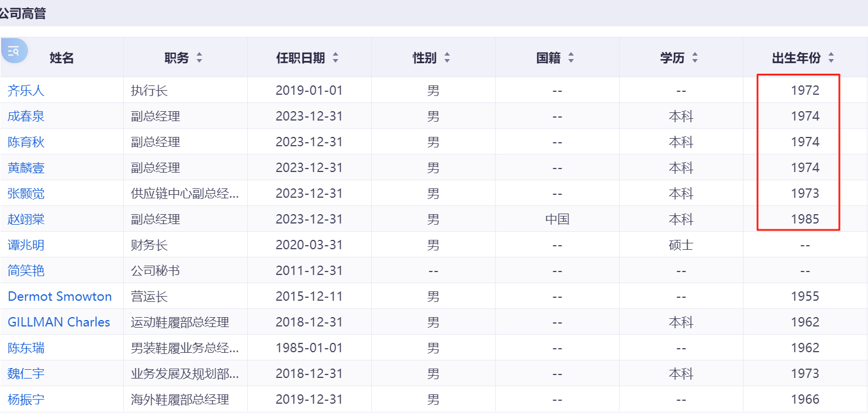Click the 简笑艳 name link
This screenshot has height=416, width=868.
click(x=26, y=271)
